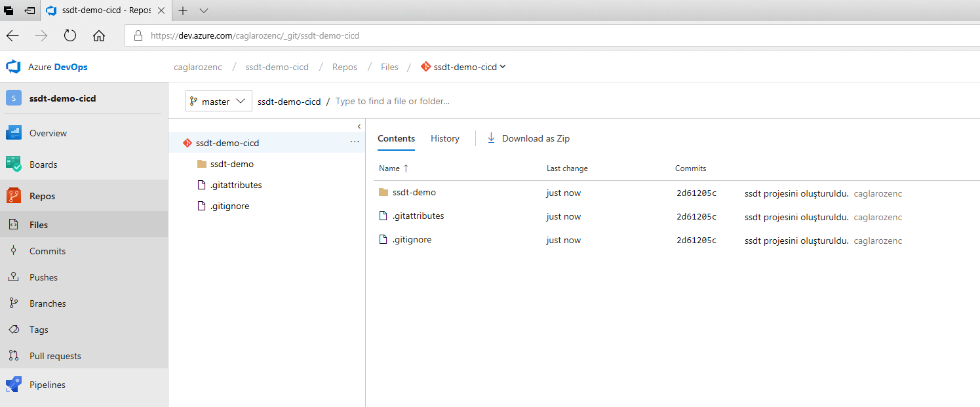Click Repos in the breadcrumb

[x=345, y=67]
